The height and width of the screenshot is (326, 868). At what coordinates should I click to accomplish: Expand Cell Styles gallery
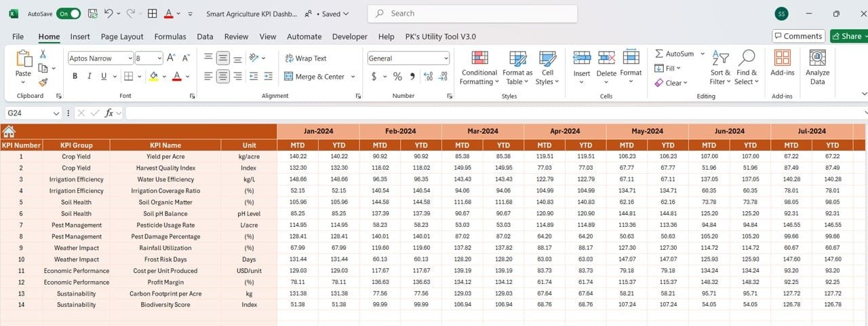coord(547,67)
